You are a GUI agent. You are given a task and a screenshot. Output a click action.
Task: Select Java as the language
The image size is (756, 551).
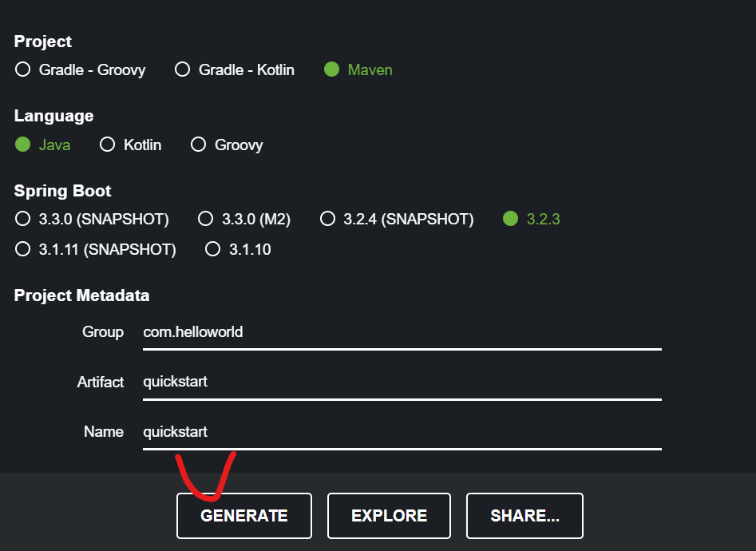click(42, 145)
